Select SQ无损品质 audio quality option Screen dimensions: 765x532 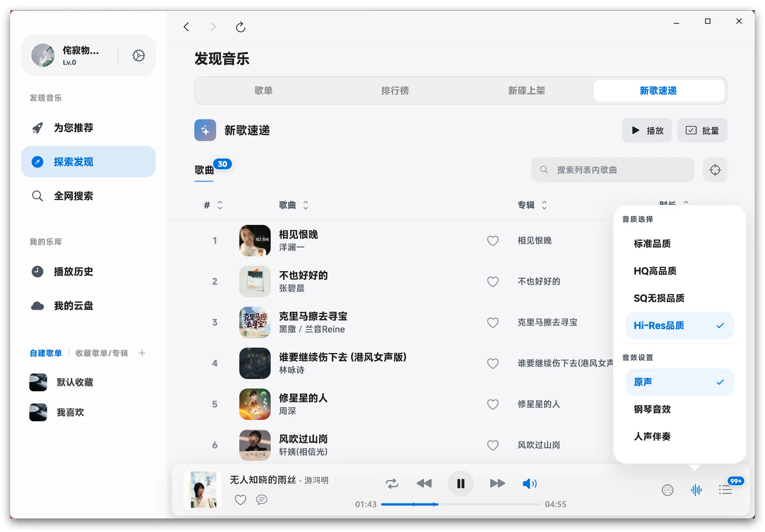click(659, 298)
